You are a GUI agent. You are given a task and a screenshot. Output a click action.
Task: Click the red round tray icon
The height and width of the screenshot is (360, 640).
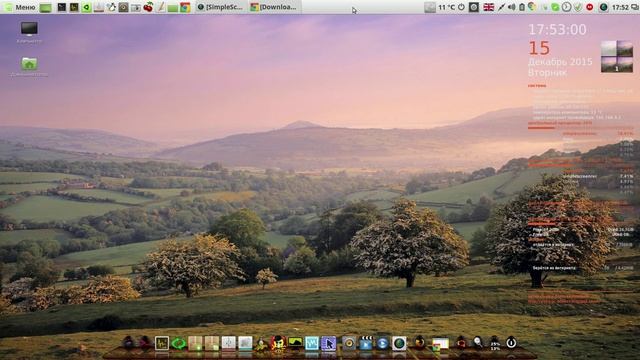[x=589, y=7]
